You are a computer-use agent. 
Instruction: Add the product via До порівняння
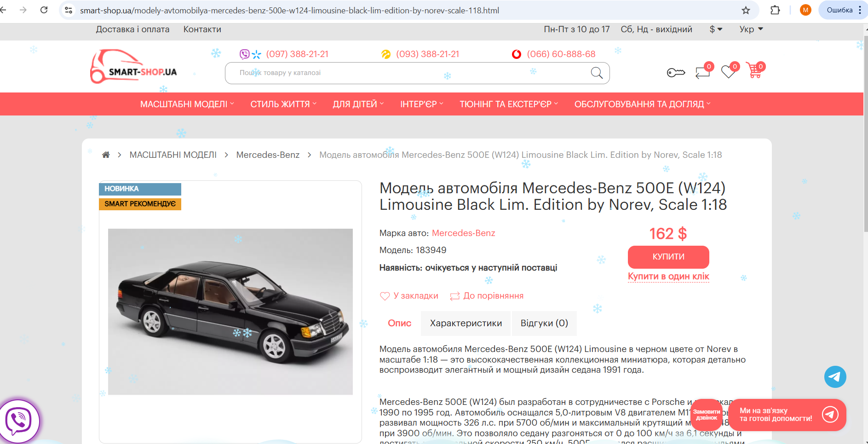pos(487,296)
